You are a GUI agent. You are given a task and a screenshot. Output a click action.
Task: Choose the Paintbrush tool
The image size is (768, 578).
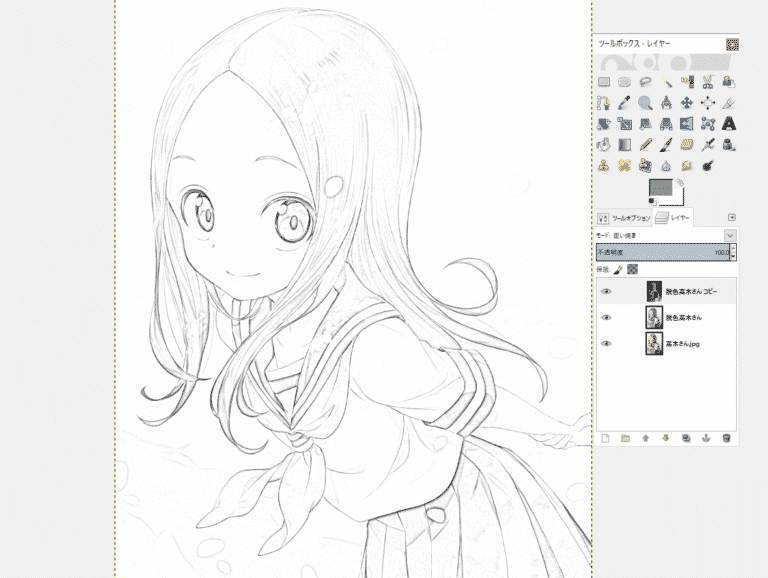[666, 145]
